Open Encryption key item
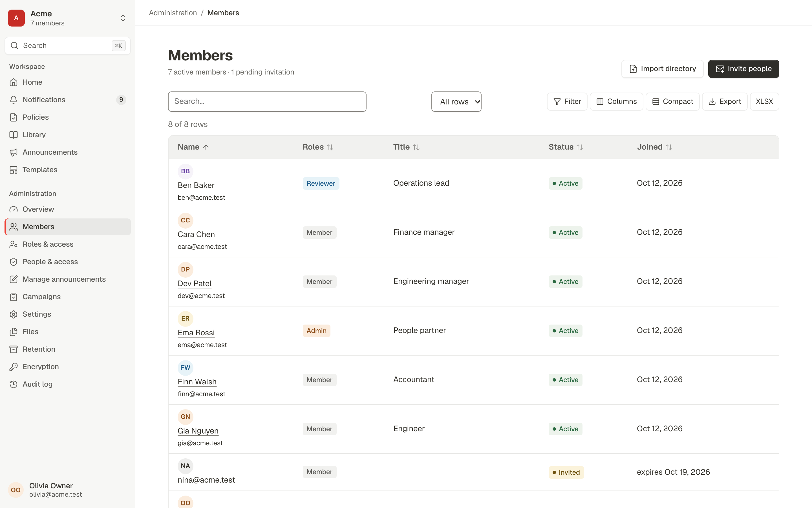This screenshot has height=508, width=812. tap(67, 367)
